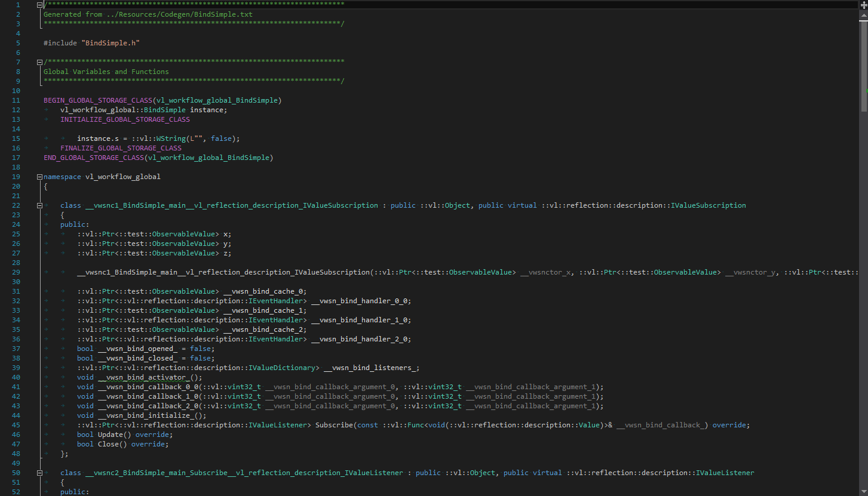This screenshot has width=868, height=496.
Task: Click the green change marker on scrollbar
Action: point(866,90)
